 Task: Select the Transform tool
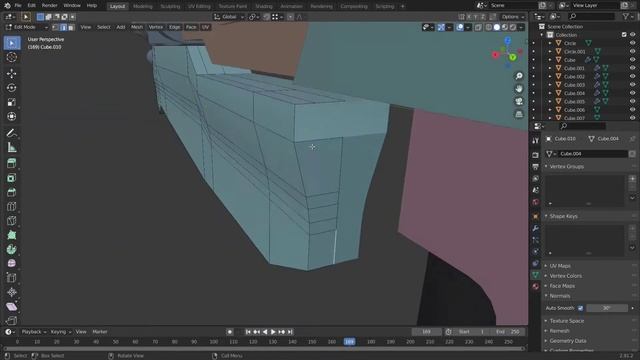point(11,117)
